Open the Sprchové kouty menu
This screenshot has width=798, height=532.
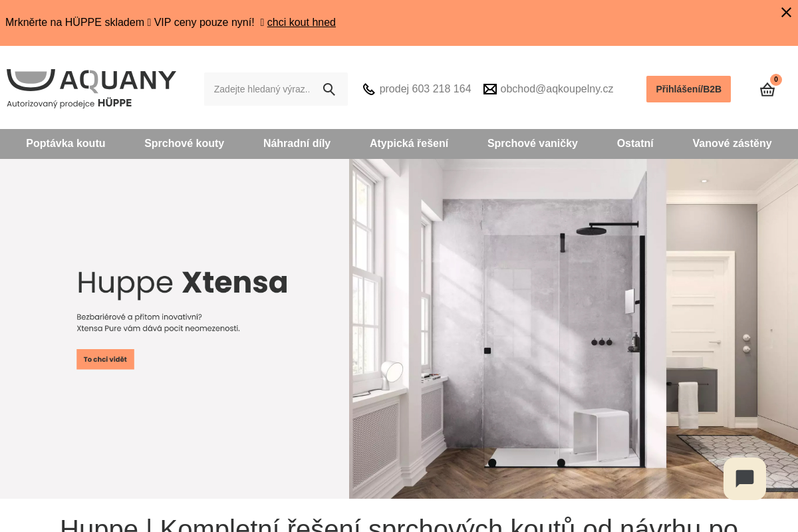[x=184, y=144]
